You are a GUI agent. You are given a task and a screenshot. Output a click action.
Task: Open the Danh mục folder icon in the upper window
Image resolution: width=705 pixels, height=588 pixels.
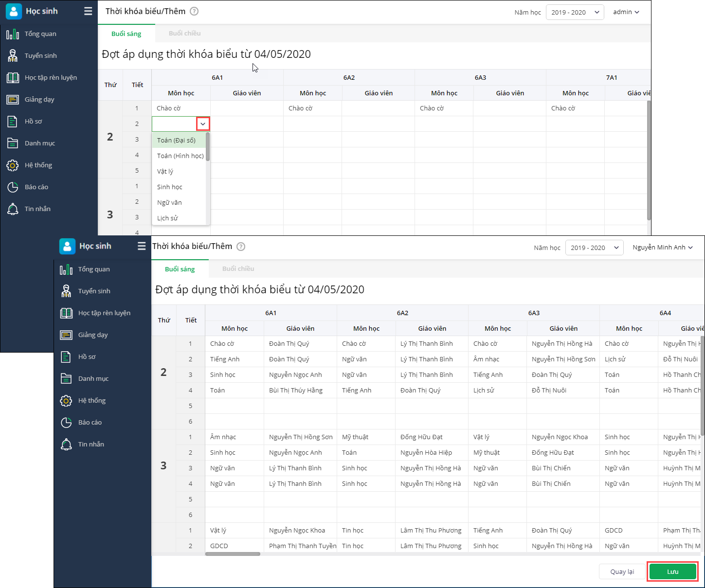(x=13, y=143)
